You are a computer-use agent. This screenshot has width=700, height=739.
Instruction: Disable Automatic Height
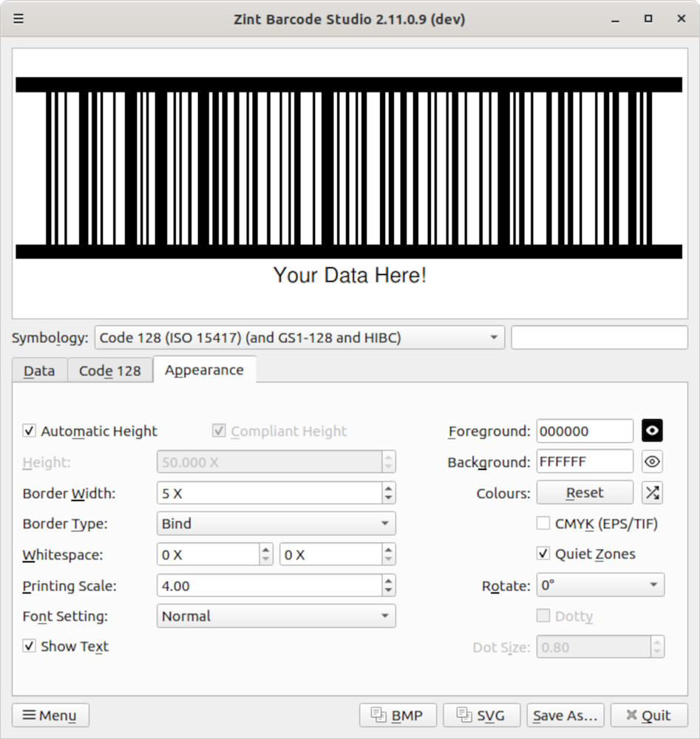click(30, 431)
